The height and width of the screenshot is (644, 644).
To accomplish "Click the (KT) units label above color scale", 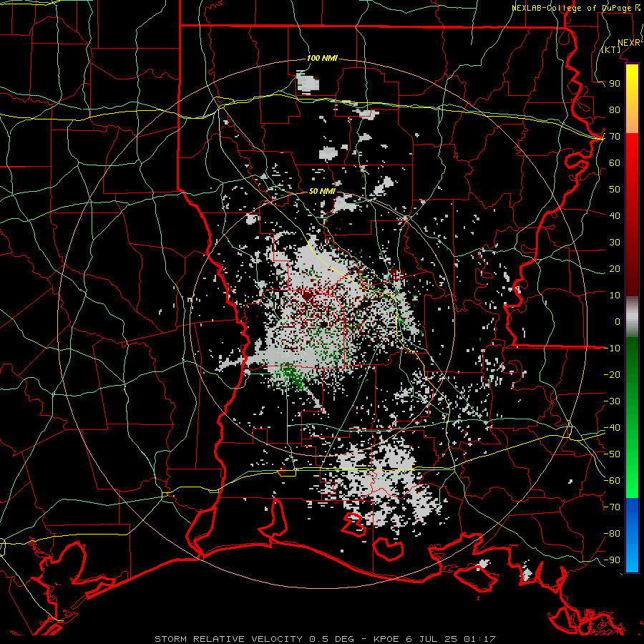I will pos(611,49).
